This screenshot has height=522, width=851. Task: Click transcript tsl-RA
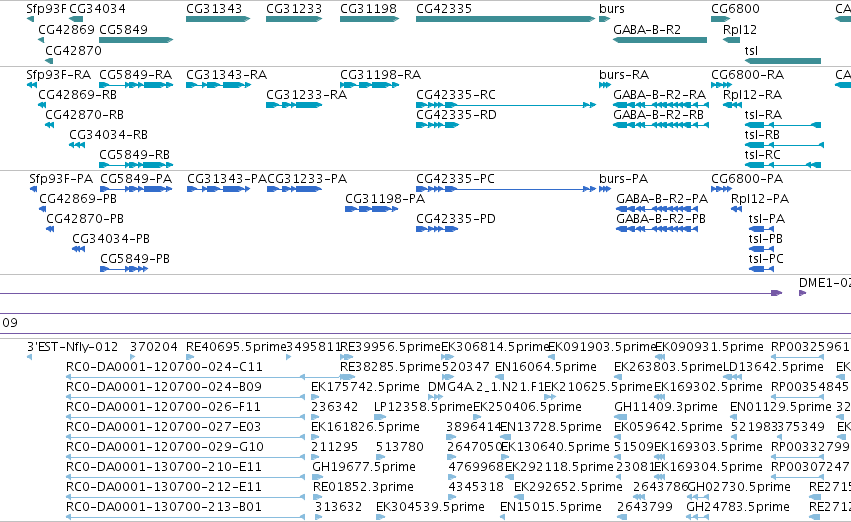pyautogui.click(x=783, y=125)
